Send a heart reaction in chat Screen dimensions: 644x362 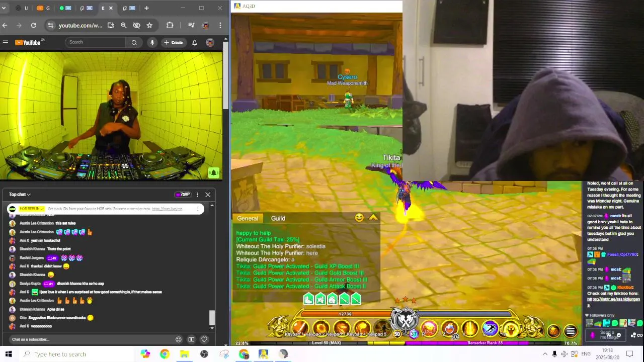tap(204, 339)
